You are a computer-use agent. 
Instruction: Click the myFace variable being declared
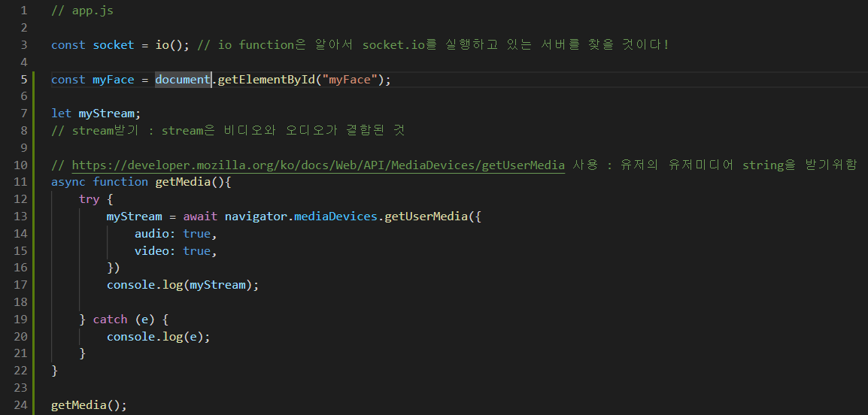[114, 80]
